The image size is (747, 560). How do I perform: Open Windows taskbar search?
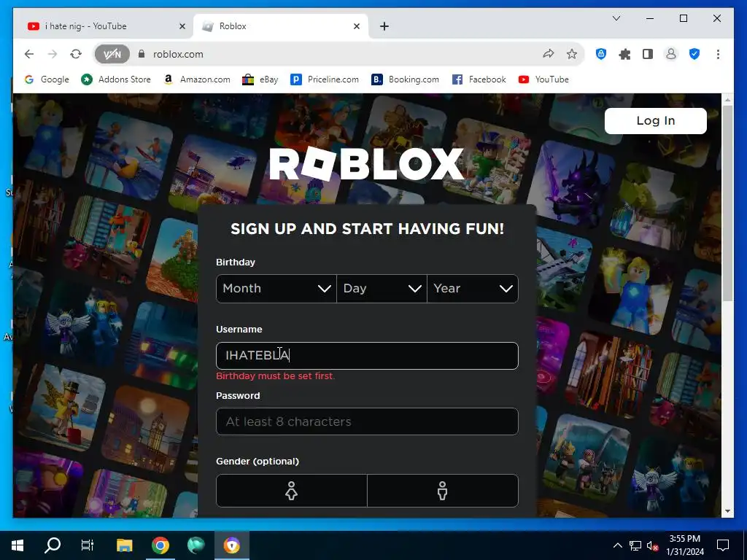(x=53, y=545)
